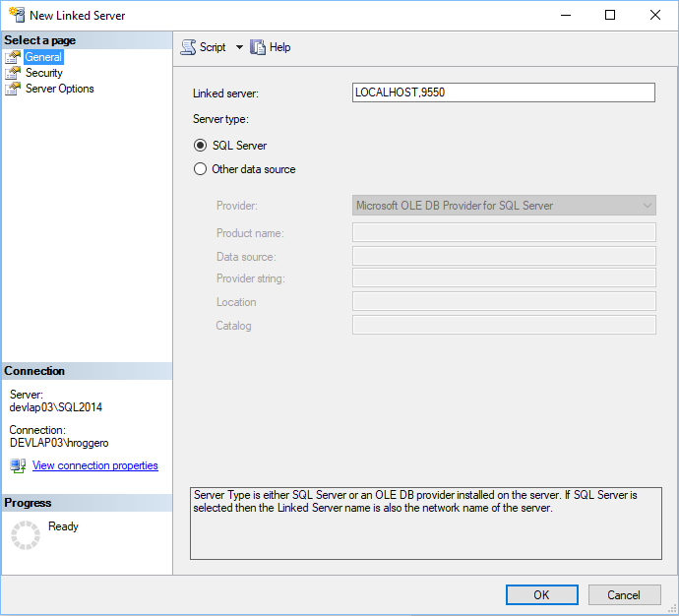Open the Script dropdown arrow

point(239,47)
